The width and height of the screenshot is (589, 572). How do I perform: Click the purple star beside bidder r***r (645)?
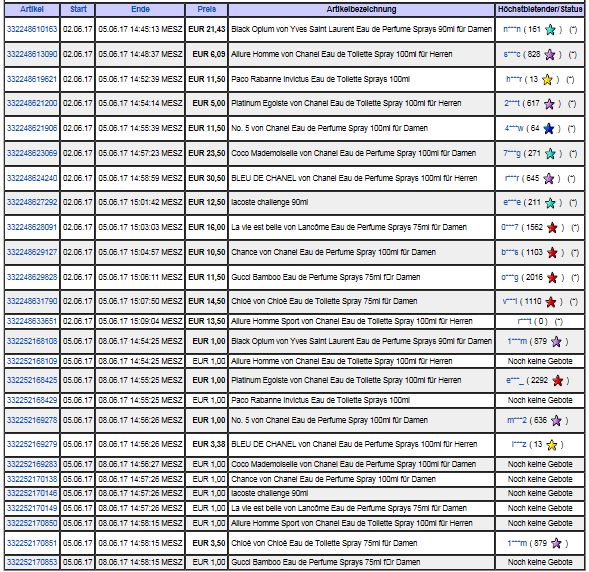pos(549,178)
